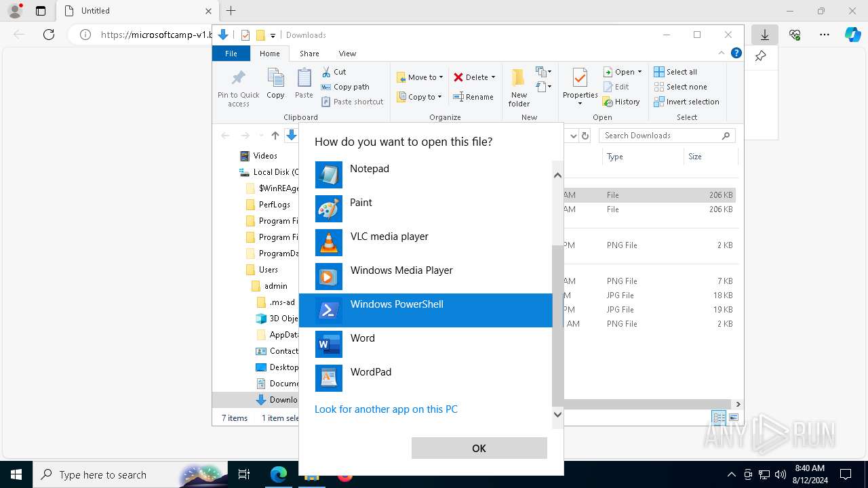
Task: Click the app list scroll up arrow
Action: 557,175
